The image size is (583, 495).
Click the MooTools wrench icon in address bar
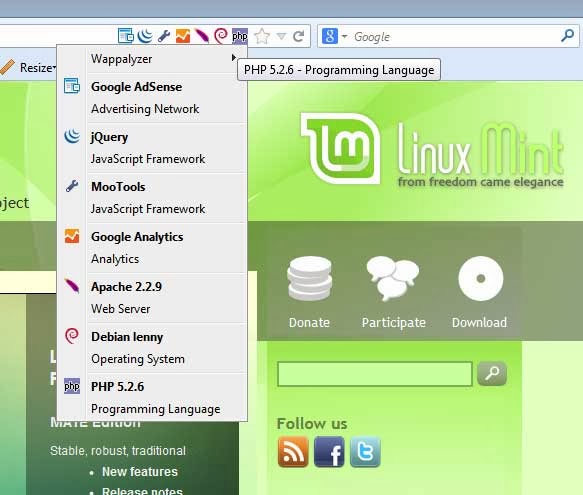click(164, 36)
